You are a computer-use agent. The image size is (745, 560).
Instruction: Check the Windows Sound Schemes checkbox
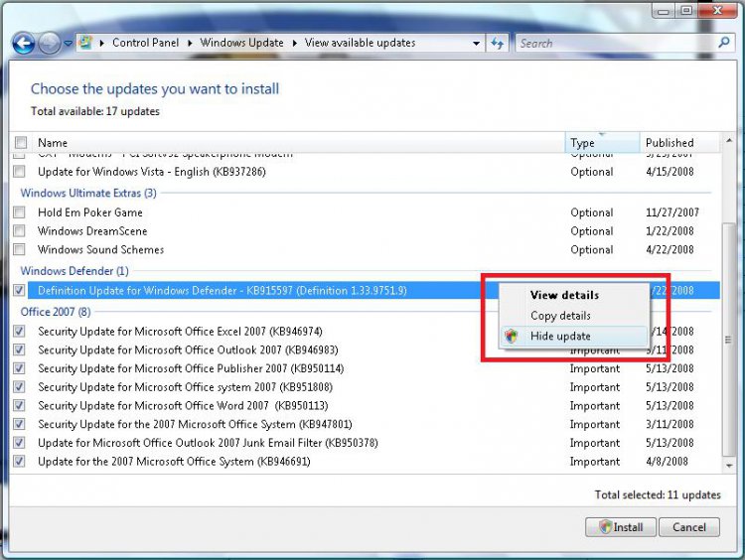pyautogui.click(x=19, y=249)
